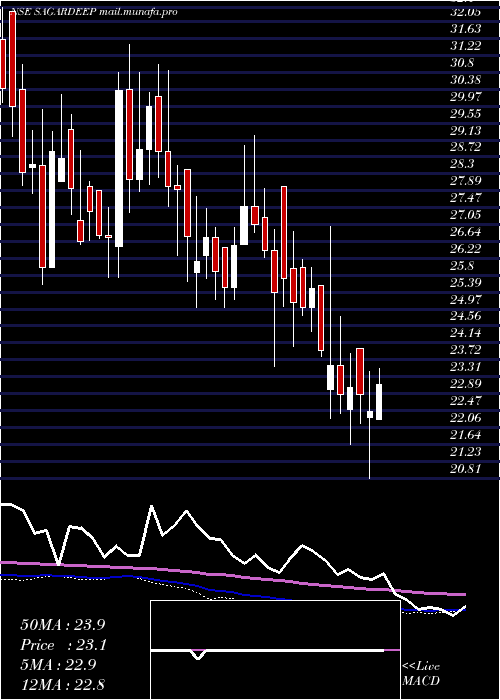Click the 29.13 price axis label
Viewport: 500px width, 700px height.
click(x=466, y=131)
